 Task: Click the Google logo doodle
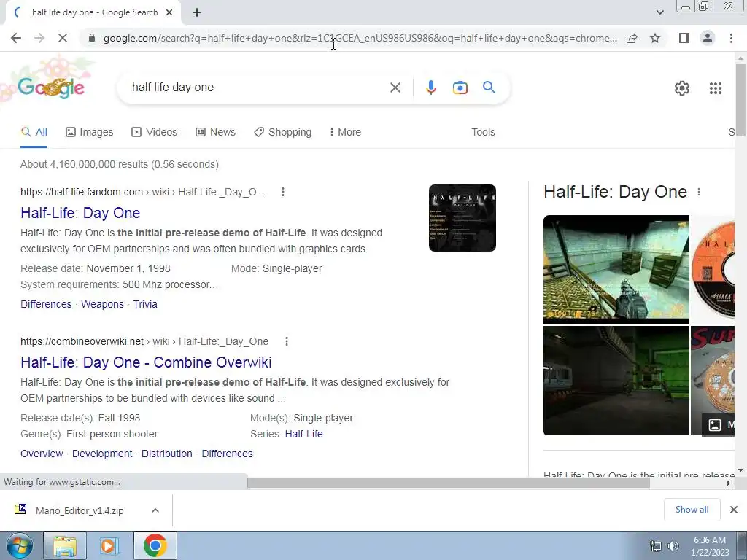[x=52, y=87]
